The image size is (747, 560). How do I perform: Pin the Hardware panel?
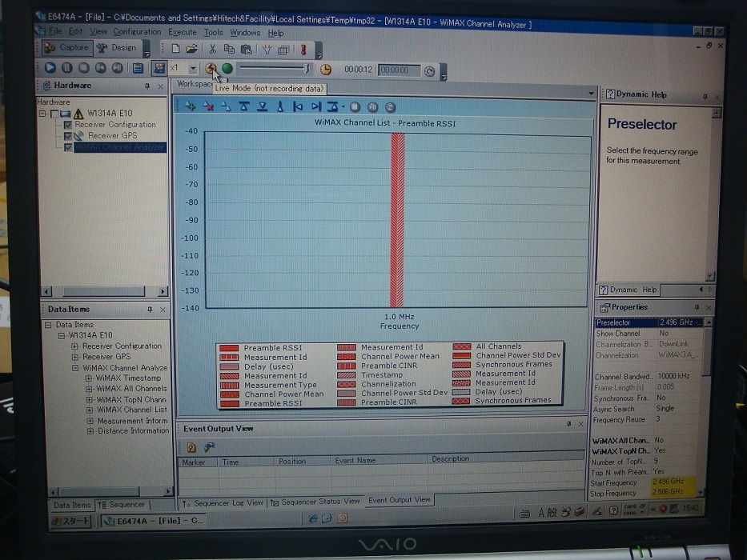click(x=147, y=86)
